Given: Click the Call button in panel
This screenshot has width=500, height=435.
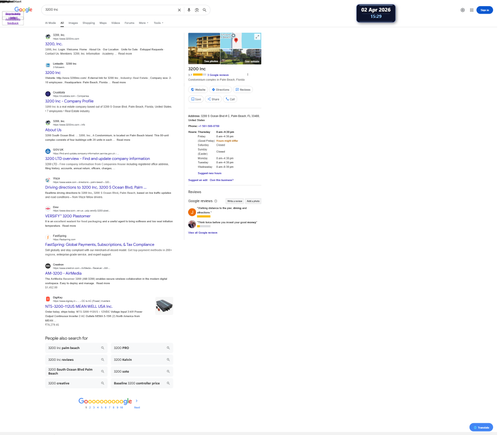Looking at the screenshot, I should tap(230, 99).
